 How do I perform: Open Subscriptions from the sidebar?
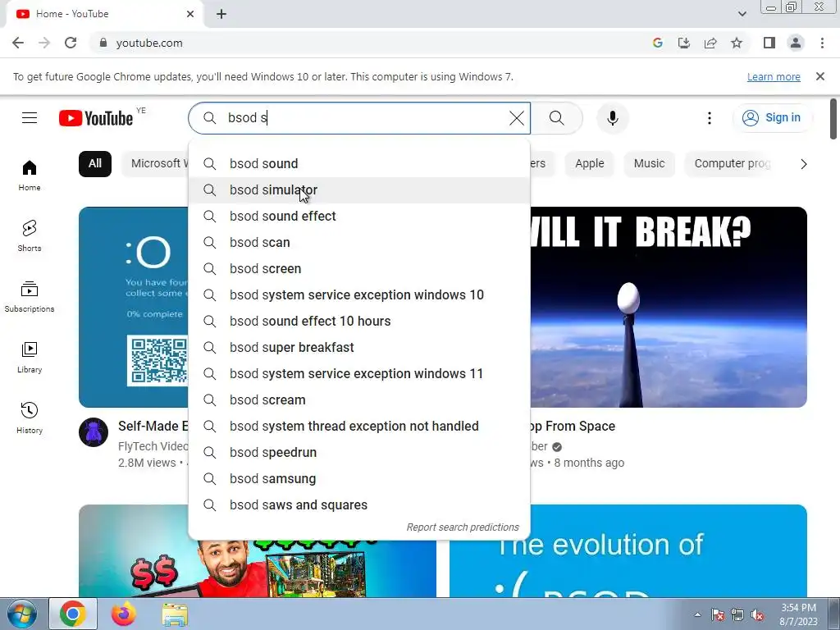click(30, 297)
